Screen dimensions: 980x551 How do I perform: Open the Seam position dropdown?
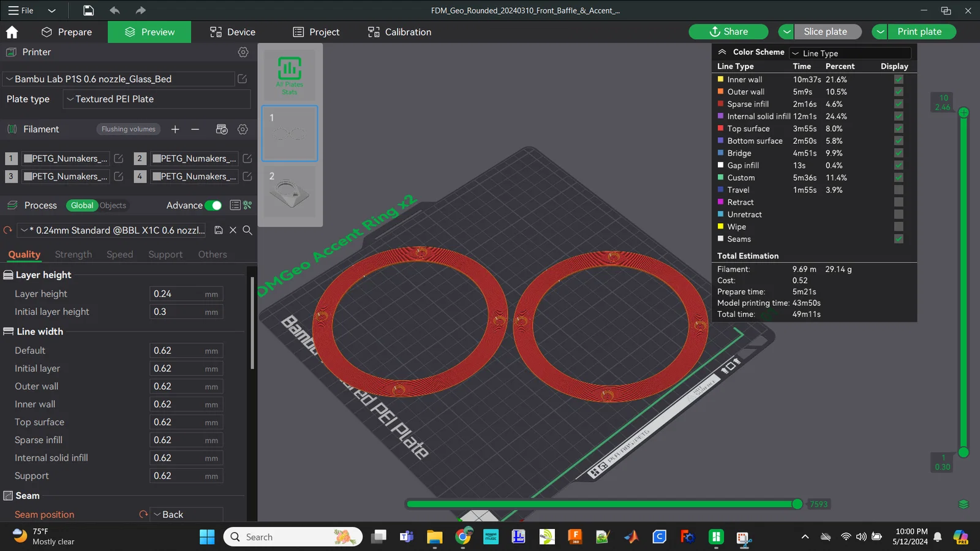pos(186,515)
